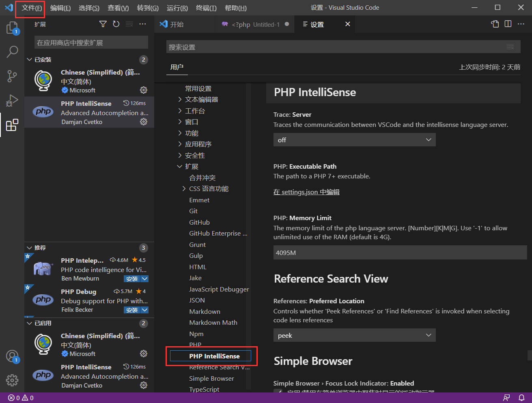Open the Accounts menu in activity bar
This screenshot has width=532, height=403.
coord(12,356)
